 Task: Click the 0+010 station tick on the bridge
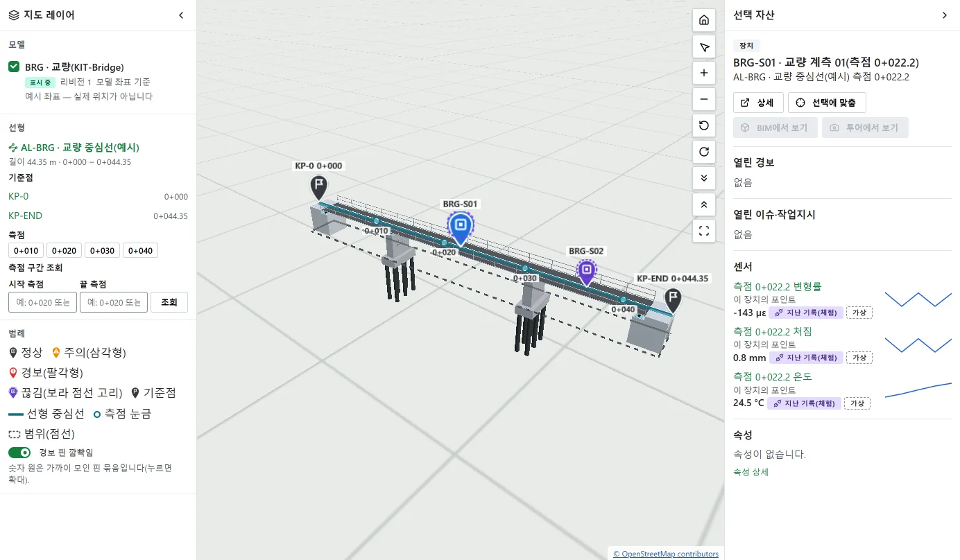click(377, 221)
